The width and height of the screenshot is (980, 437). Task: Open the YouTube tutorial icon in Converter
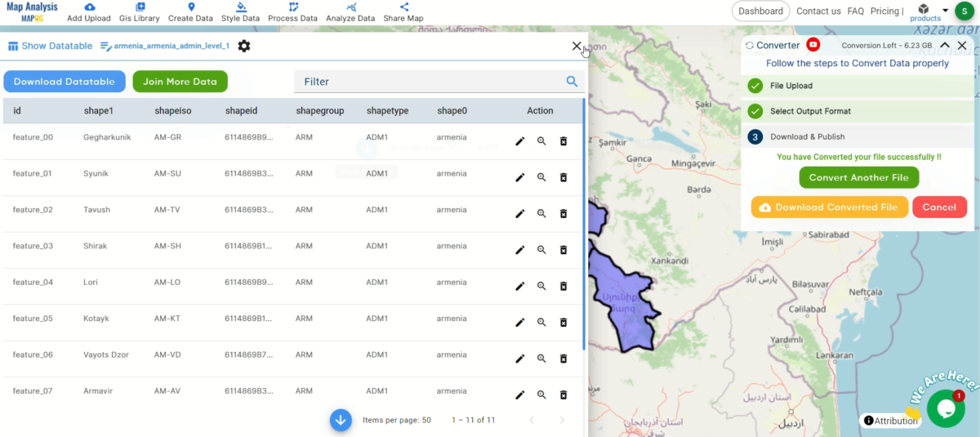[x=813, y=46]
